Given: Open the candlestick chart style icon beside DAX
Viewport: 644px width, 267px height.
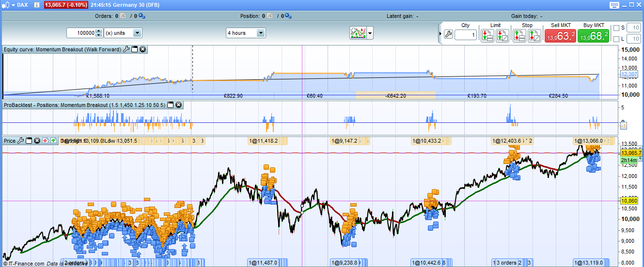Looking at the screenshot, I should [6, 4].
